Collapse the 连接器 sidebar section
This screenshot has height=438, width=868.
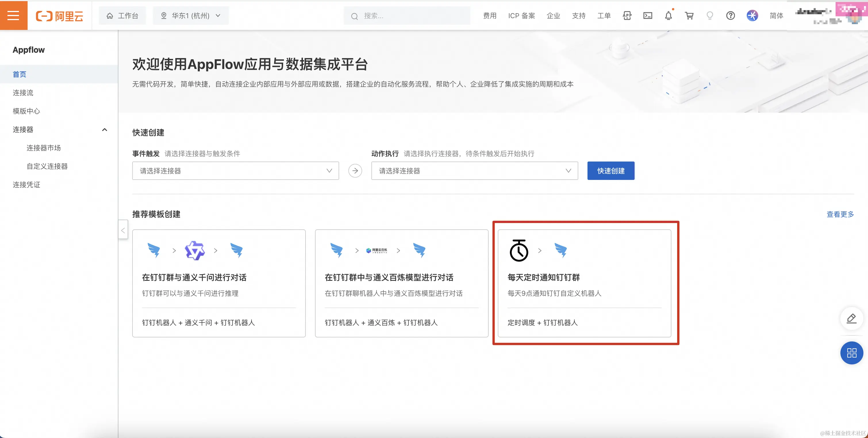pos(104,129)
